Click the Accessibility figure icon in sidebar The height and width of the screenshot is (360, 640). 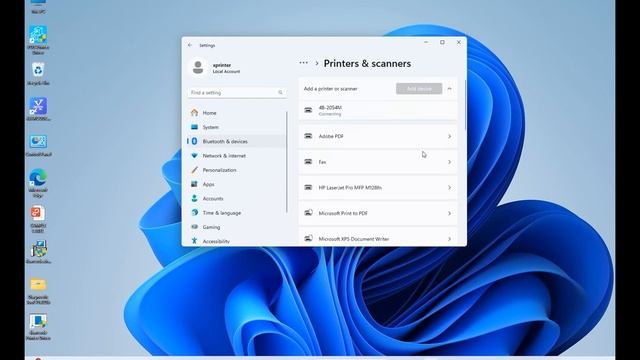click(194, 241)
